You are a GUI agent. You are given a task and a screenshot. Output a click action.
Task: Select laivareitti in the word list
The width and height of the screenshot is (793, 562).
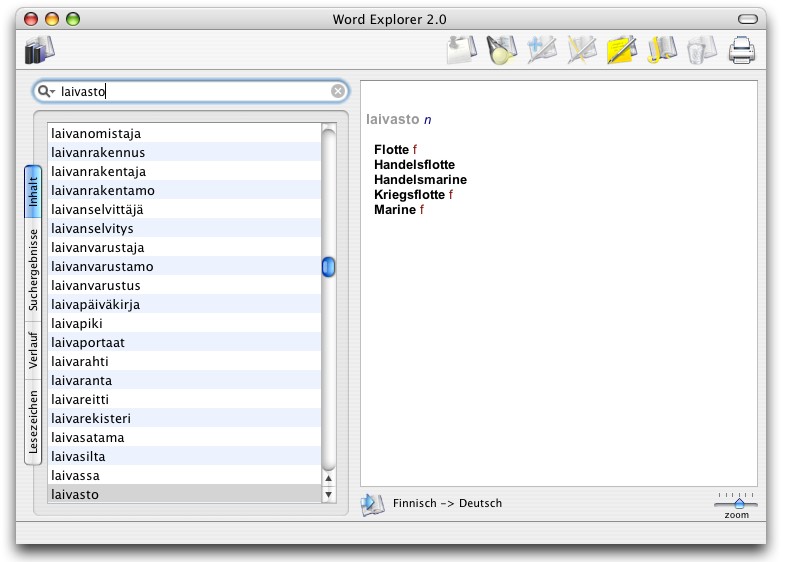185,399
